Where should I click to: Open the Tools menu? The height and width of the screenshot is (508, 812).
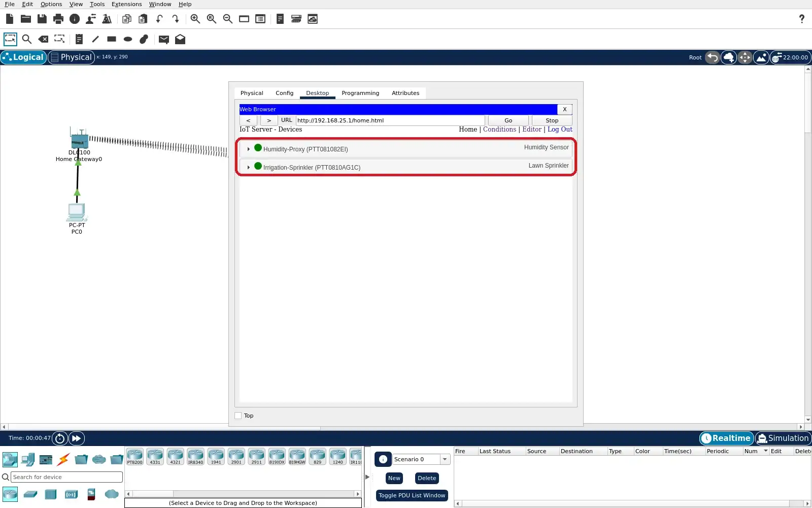click(97, 4)
